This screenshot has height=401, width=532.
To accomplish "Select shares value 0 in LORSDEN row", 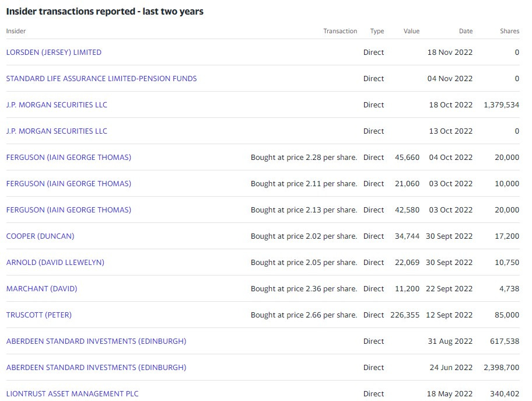I will [x=517, y=53].
